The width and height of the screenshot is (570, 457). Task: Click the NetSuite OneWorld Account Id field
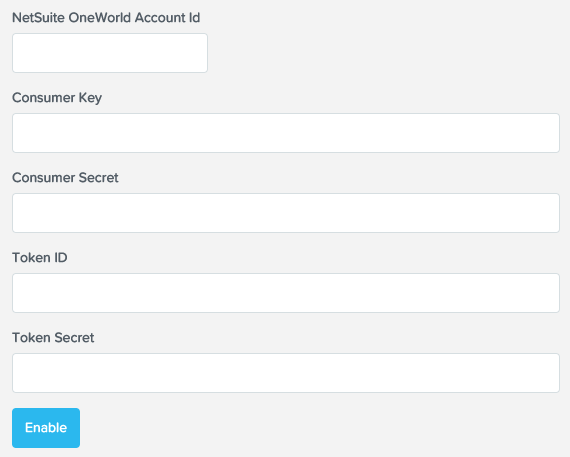click(x=110, y=53)
